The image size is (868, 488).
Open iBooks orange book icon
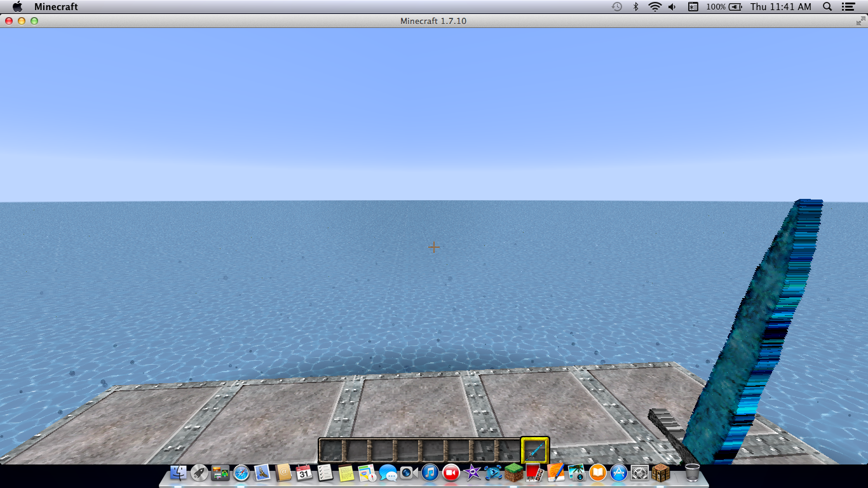point(598,473)
